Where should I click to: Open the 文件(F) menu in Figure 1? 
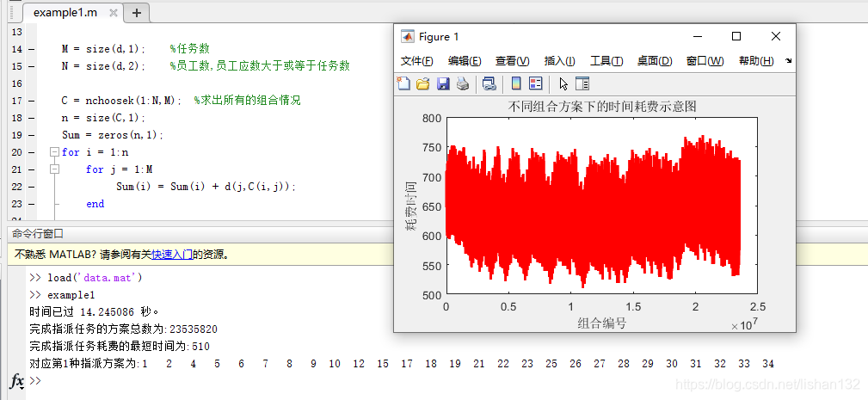tap(417, 61)
